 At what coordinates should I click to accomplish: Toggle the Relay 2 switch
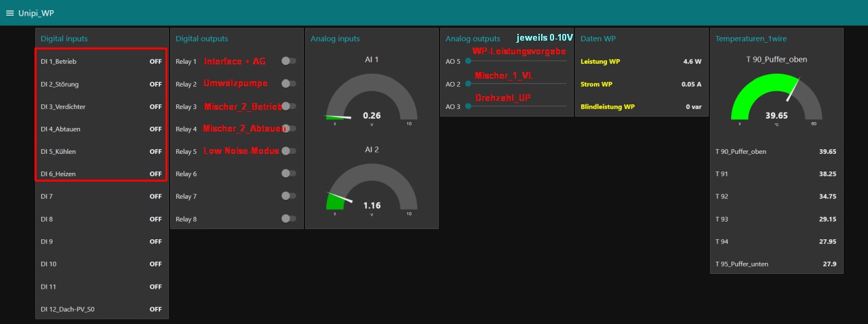pyautogui.click(x=288, y=83)
